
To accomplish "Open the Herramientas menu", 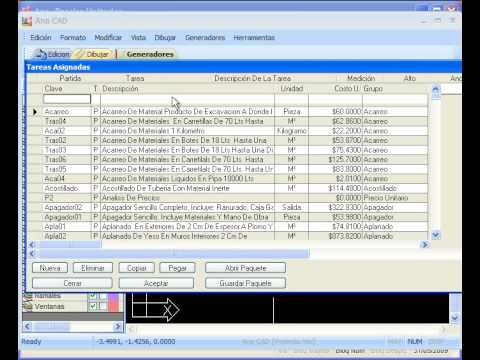I will click(x=254, y=37).
